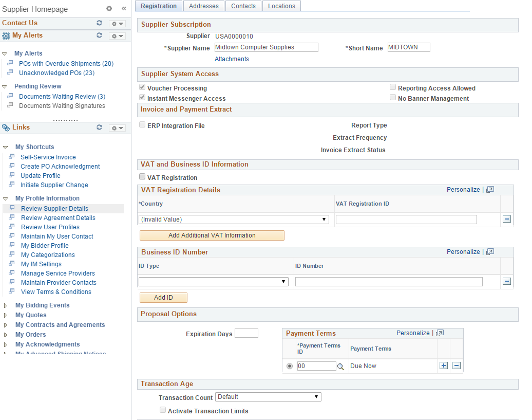Click the Short Name input field
This screenshot has height=420, width=532.
pos(409,47)
